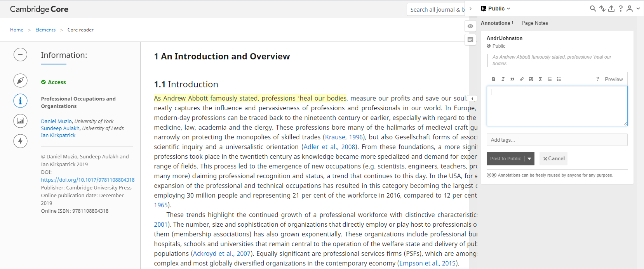
Task: Open the metrics chart icon in sidebar
Action: pyautogui.click(x=20, y=121)
